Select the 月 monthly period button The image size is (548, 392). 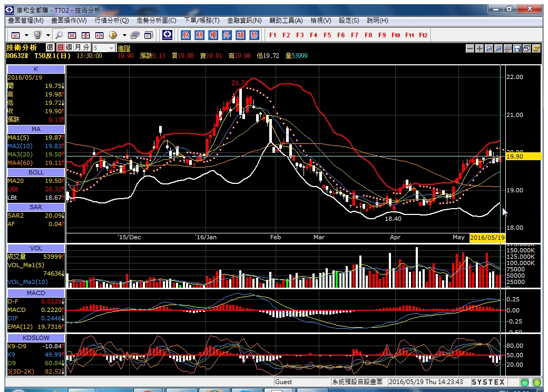(77, 47)
